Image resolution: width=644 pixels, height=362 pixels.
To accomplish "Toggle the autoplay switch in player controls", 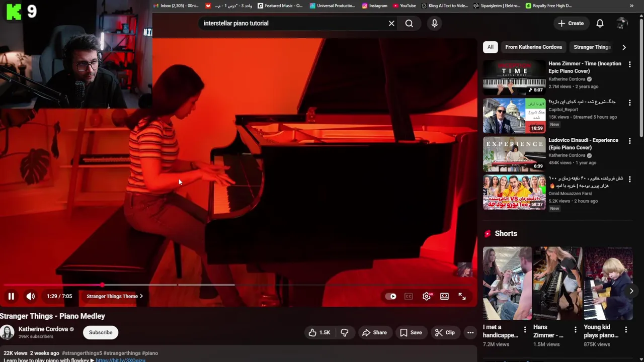I will coord(390,296).
